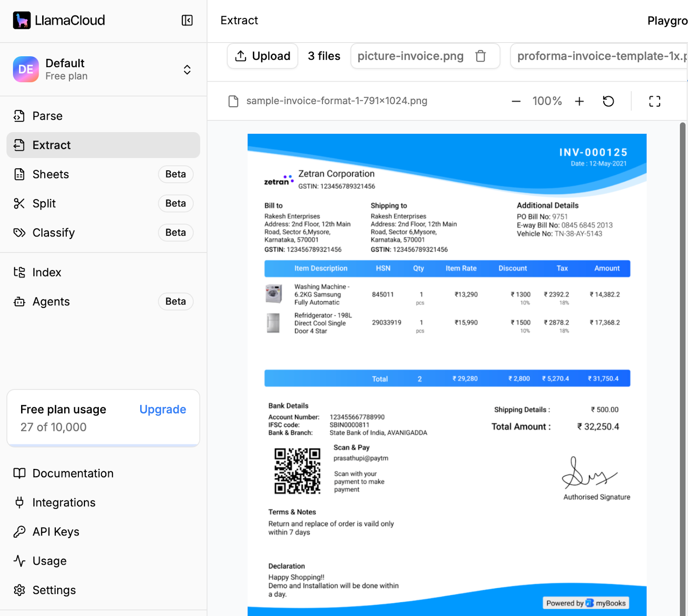Navigate to Classify
The height and width of the screenshot is (616, 688).
[103, 233]
